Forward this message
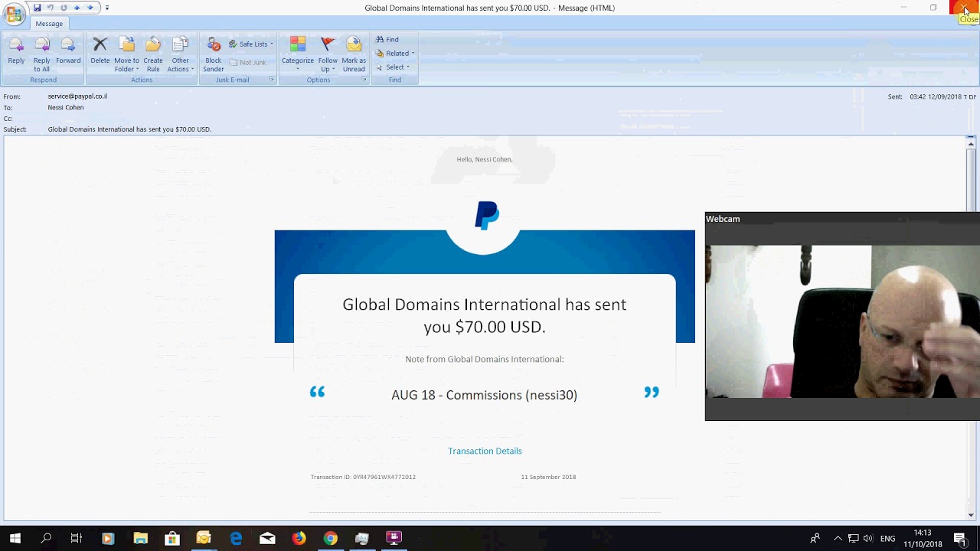This screenshot has width=980, height=551. point(68,54)
